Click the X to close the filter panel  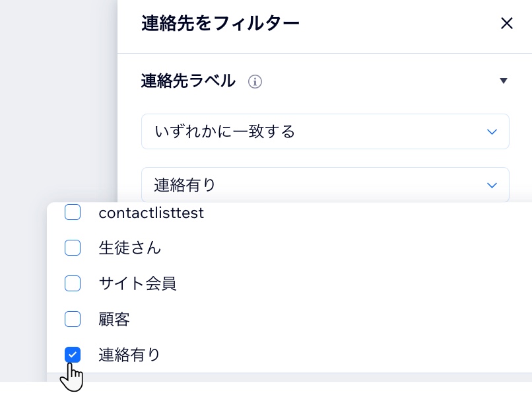click(x=507, y=23)
